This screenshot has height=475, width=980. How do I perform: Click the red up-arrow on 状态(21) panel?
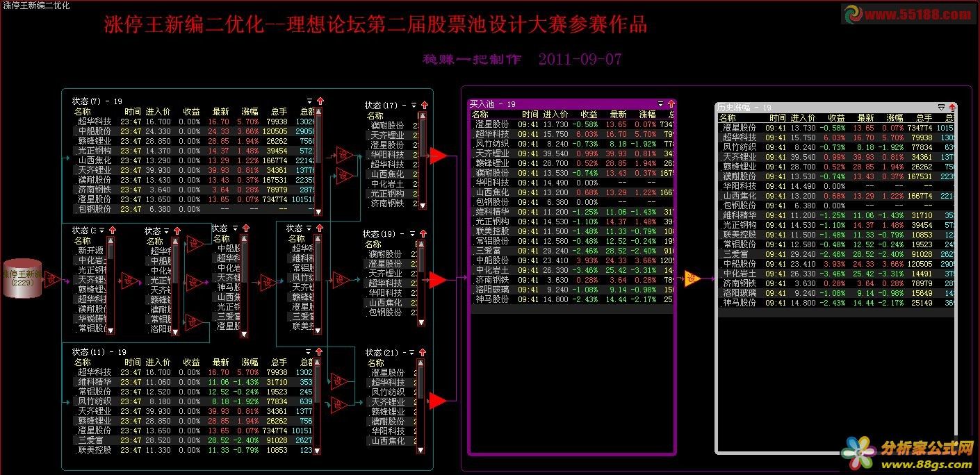coord(422,353)
